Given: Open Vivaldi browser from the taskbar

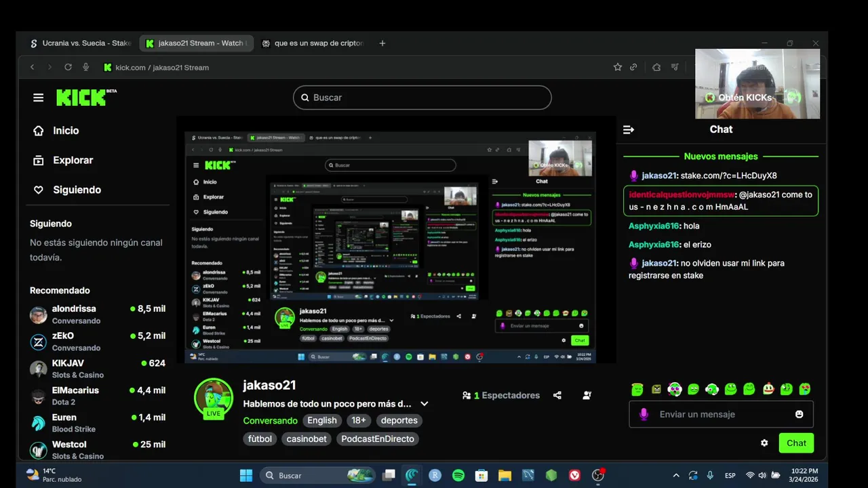Looking at the screenshot, I should pyautogui.click(x=574, y=476).
